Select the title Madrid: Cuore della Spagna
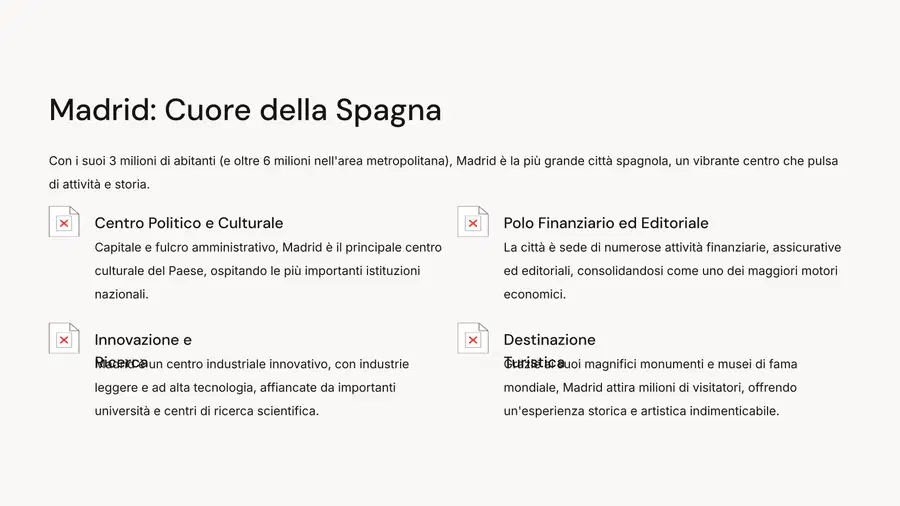Viewport: 900px width, 506px height. 245,110
